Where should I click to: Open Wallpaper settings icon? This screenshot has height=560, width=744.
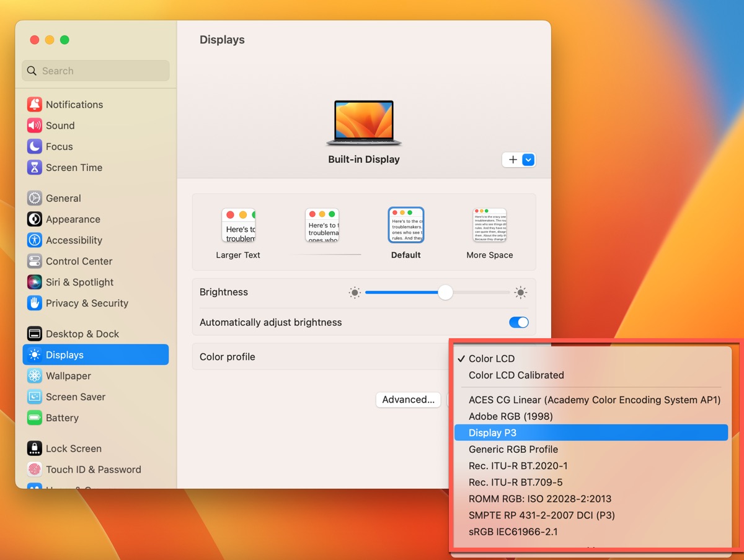point(35,376)
